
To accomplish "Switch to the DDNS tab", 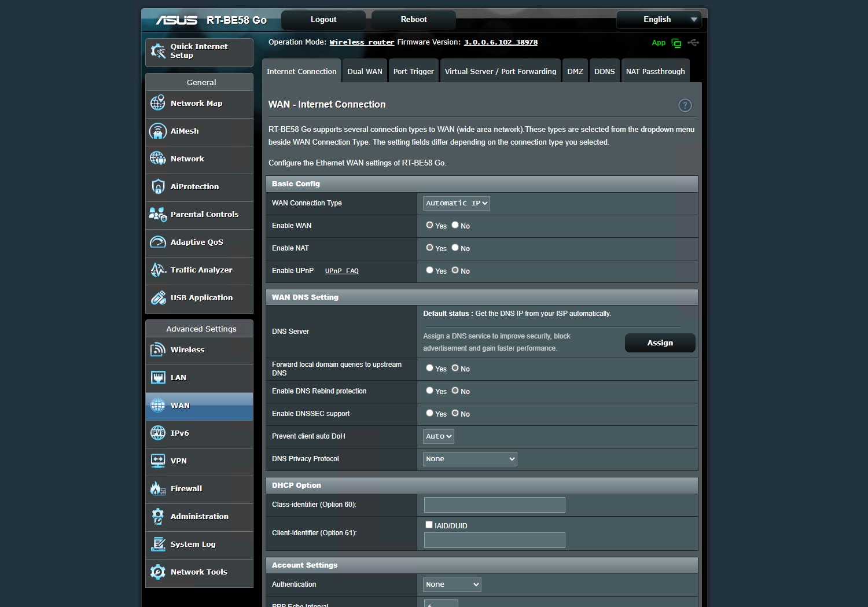I will tap(604, 72).
